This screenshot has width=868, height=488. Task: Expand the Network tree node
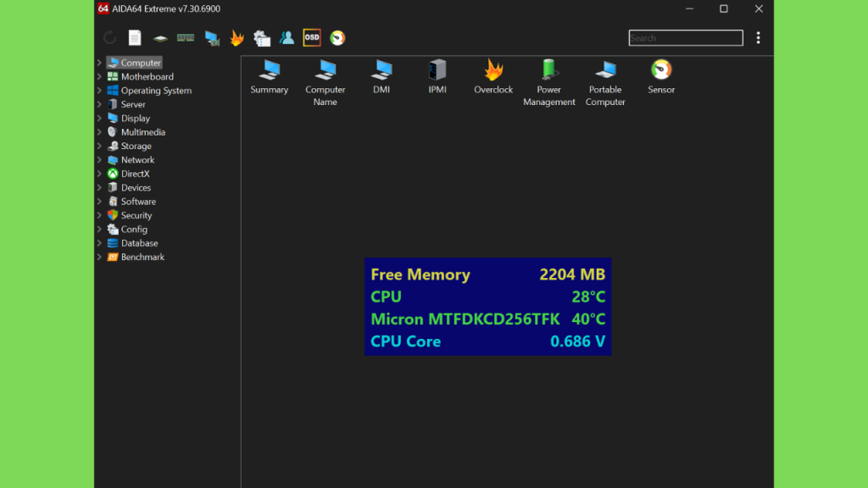100,159
